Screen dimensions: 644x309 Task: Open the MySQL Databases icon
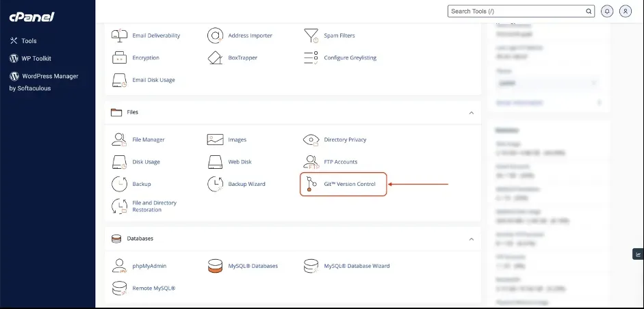tap(215, 266)
